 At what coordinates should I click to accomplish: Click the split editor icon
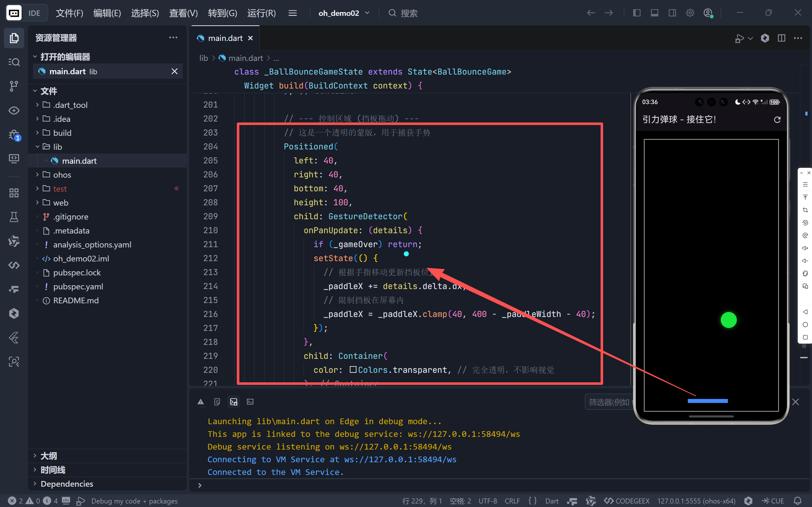781,38
